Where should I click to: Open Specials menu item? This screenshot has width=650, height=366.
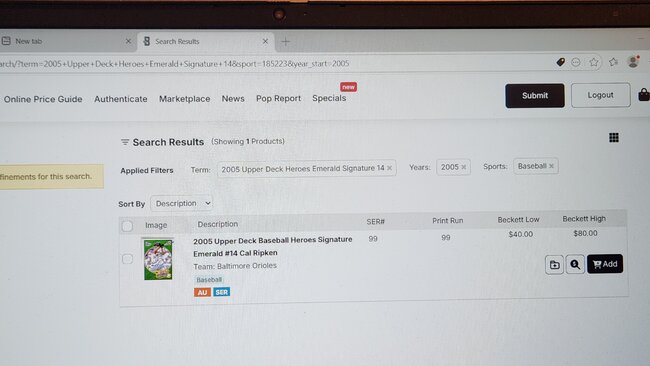pyautogui.click(x=329, y=98)
